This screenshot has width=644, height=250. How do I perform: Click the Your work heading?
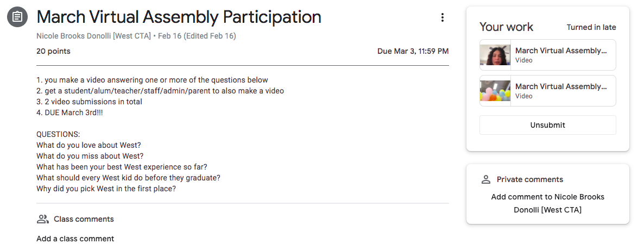coord(506,27)
